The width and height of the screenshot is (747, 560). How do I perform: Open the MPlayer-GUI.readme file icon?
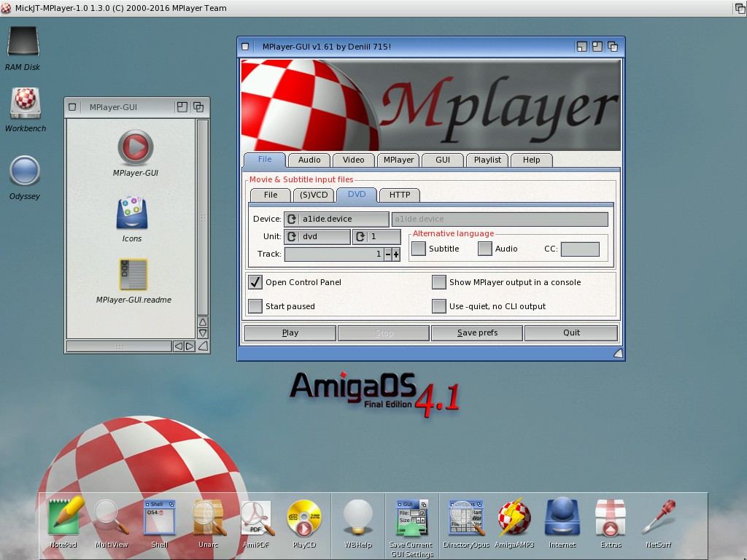133,275
